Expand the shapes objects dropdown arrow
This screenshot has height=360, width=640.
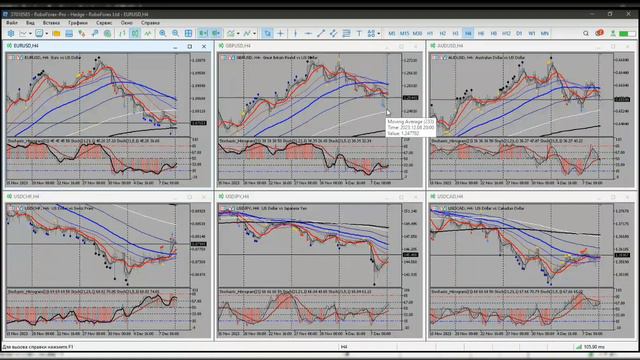(379, 33)
